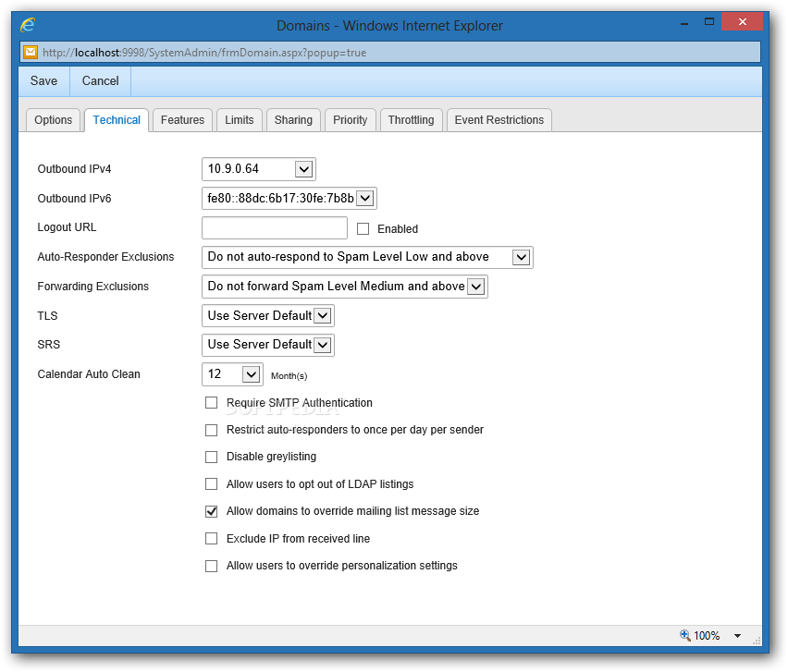The width and height of the screenshot is (788, 672).
Task: Click the window resize grip in status bar
Action: point(757,641)
